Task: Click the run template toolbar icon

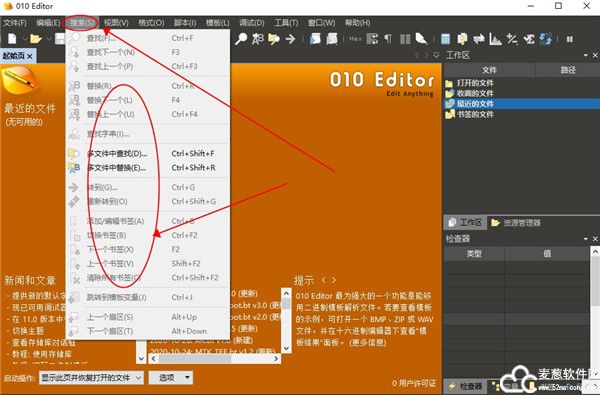Action: click(x=332, y=39)
